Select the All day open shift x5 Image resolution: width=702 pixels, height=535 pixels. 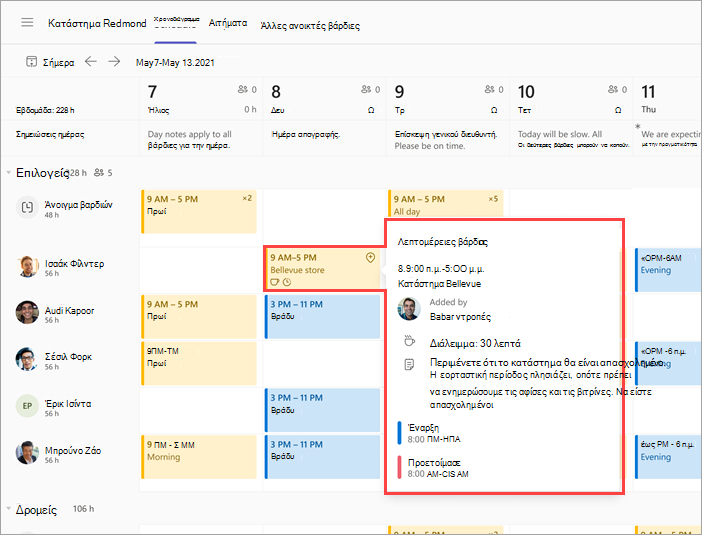coord(445,204)
